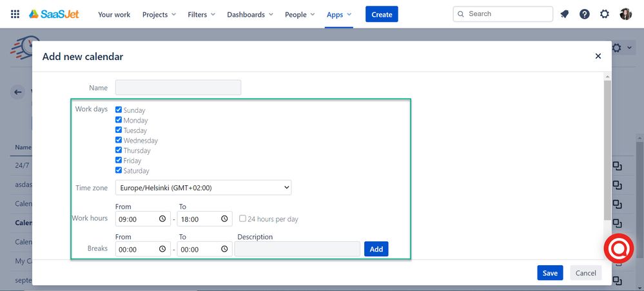Uncheck the Friday work day
The image size is (644, 291).
(x=119, y=160)
